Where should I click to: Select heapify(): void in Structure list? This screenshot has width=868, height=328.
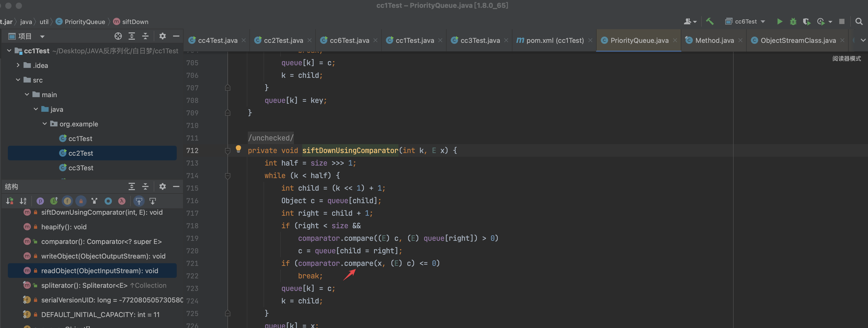[64, 227]
